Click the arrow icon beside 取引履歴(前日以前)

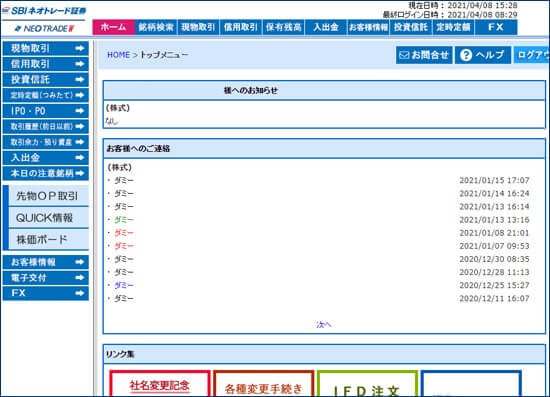[x=80, y=126]
